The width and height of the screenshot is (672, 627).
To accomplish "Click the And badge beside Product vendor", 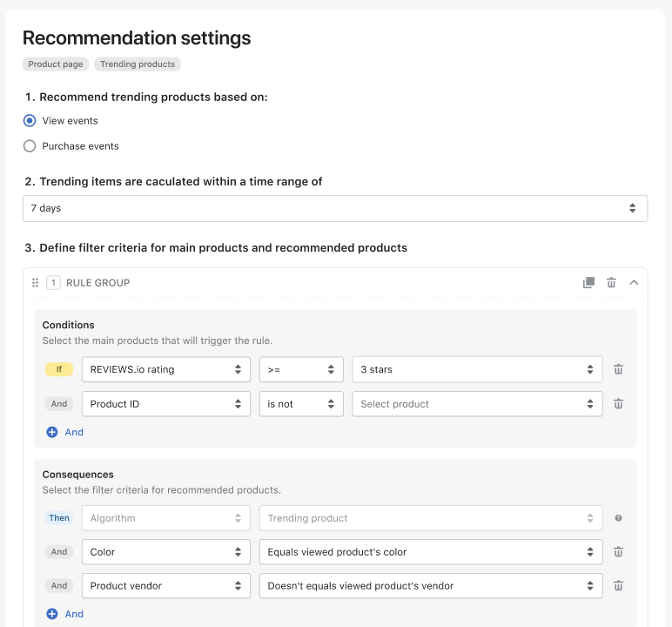I will click(x=59, y=586).
